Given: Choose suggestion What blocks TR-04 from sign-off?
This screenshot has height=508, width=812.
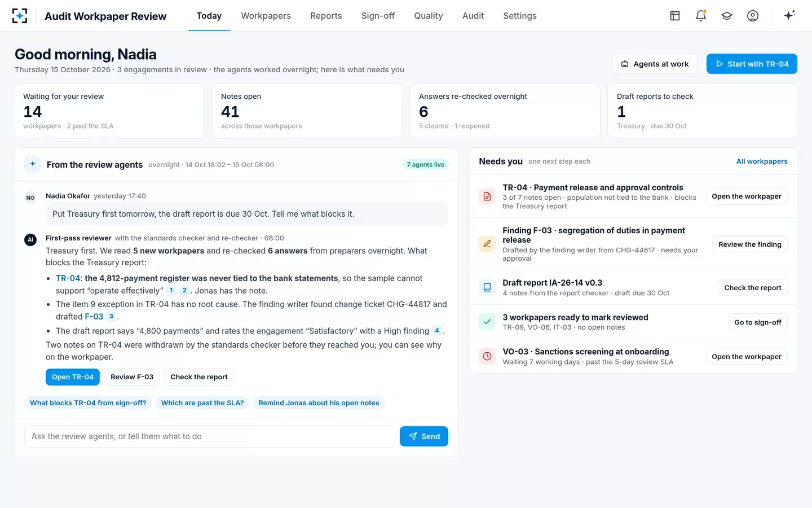Looking at the screenshot, I should pyautogui.click(x=88, y=403).
